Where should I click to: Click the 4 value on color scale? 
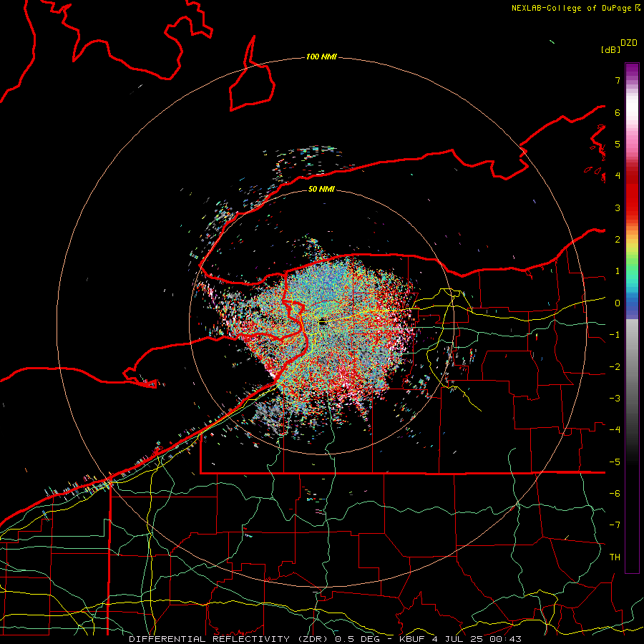pos(618,176)
